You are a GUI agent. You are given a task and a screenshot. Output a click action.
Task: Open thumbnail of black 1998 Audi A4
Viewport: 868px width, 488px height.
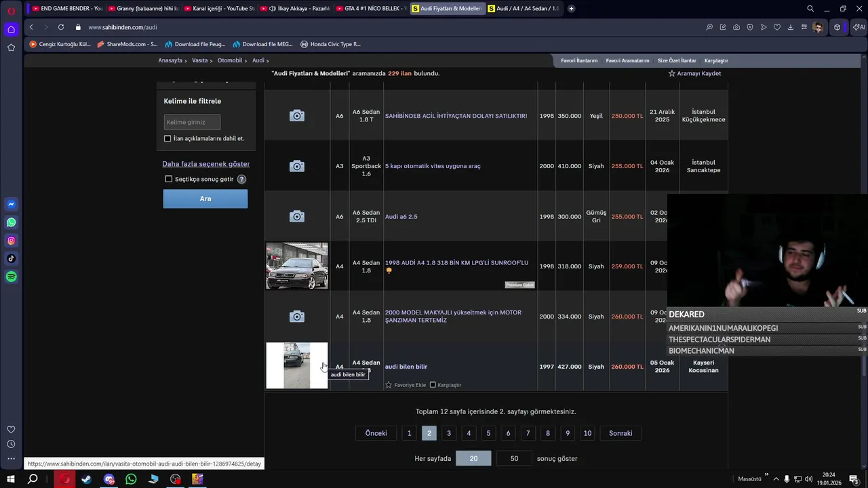[x=297, y=266]
